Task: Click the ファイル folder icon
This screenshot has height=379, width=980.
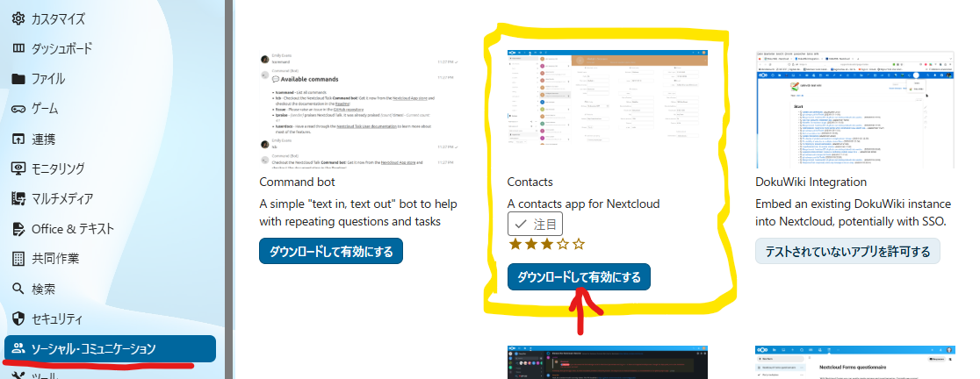Action: point(18,79)
